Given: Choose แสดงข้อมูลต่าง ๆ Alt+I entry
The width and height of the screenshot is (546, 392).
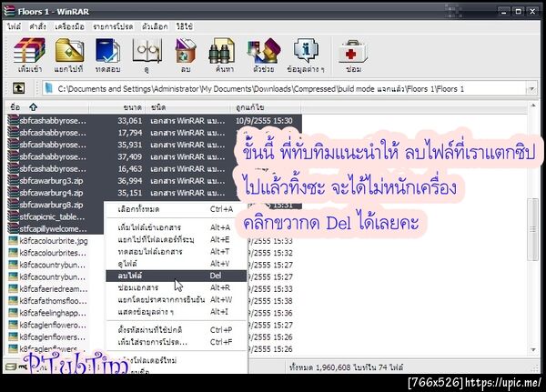Looking at the screenshot, I should click(177, 312).
